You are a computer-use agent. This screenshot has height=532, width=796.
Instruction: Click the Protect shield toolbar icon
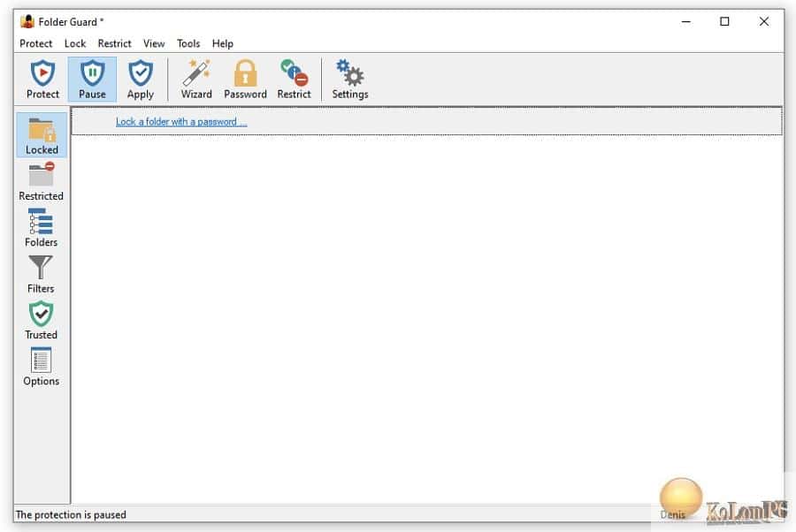pyautogui.click(x=42, y=80)
